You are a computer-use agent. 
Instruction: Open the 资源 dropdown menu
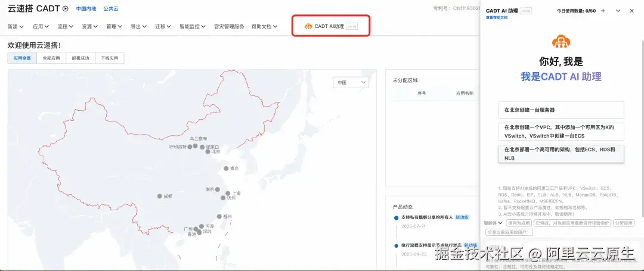(89, 26)
